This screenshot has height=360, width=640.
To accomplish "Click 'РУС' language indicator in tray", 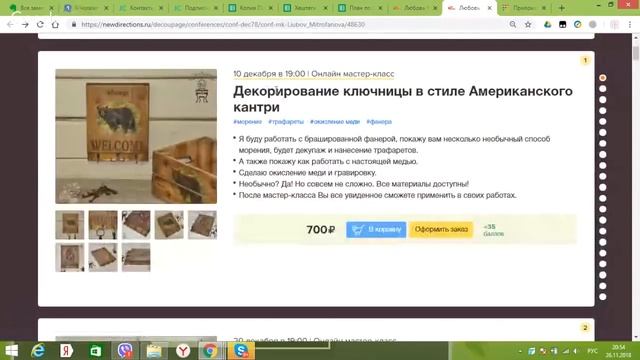I will click(592, 351).
